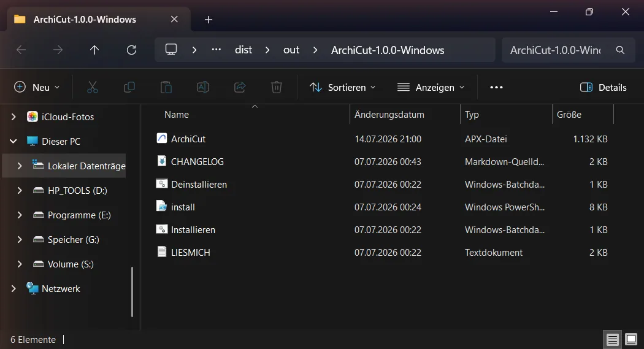
Task: Click the iCloud-Fotos icon in sidebar
Action: tap(33, 117)
